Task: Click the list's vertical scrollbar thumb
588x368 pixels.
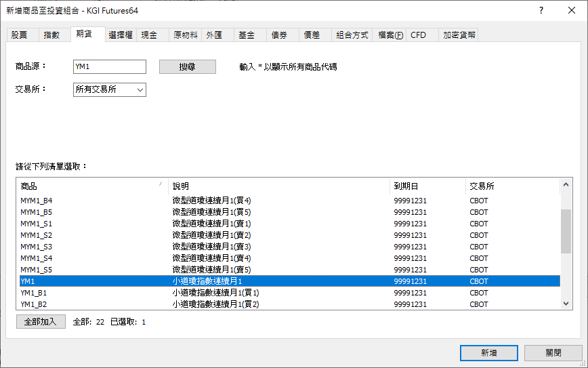Action: coord(566,232)
